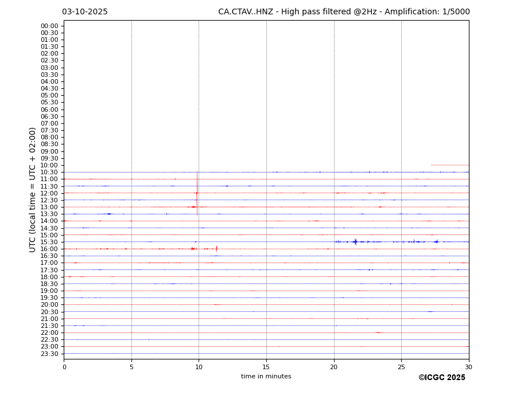Select the 12:00 time row label
The width and height of the screenshot is (532, 399).
coord(49,193)
